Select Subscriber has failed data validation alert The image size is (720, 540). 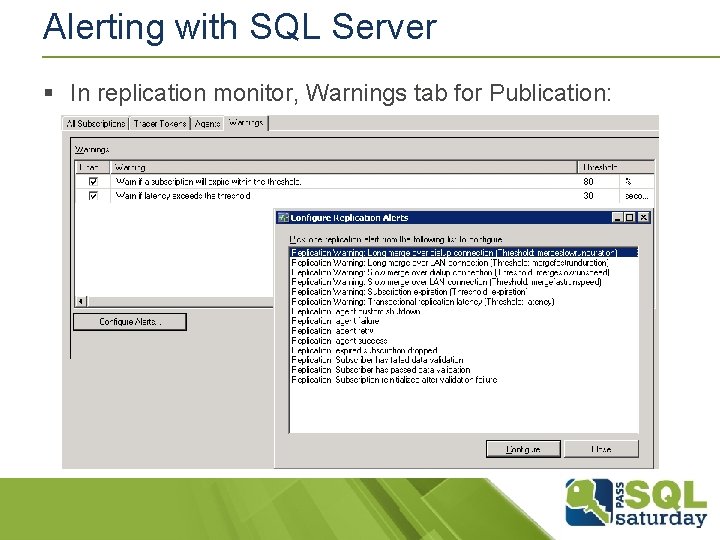[x=377, y=360]
